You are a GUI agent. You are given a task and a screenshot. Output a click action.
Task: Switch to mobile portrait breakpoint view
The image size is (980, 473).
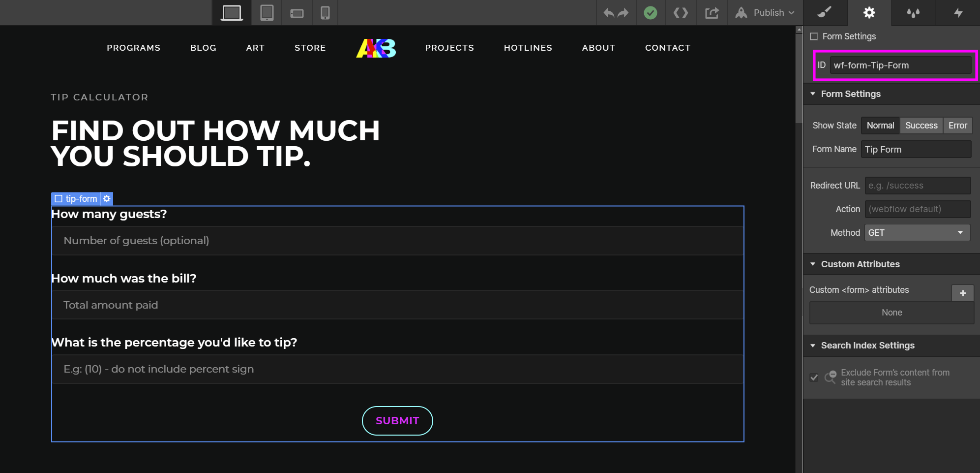point(325,12)
